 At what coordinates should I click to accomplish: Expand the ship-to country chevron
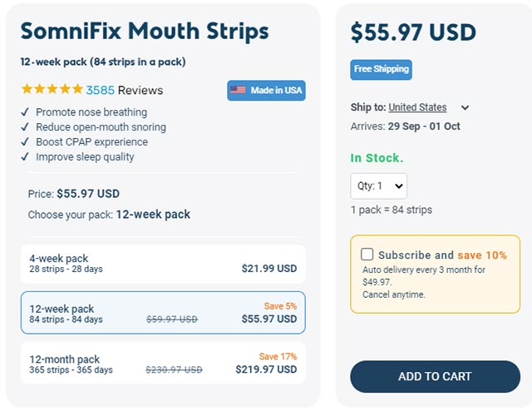click(465, 107)
